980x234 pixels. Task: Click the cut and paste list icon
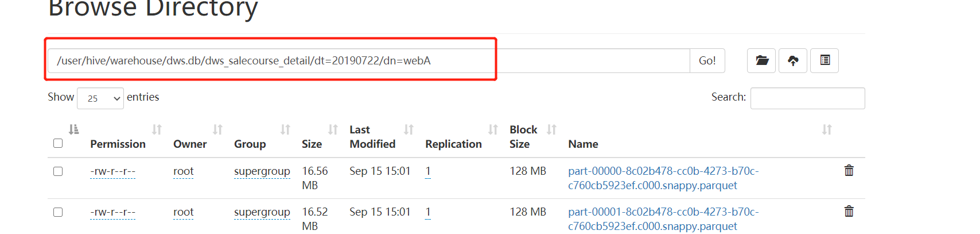coord(825,60)
